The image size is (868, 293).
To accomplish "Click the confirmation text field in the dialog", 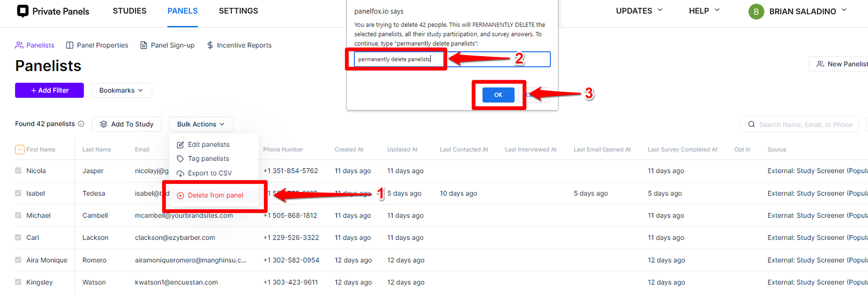I will (452, 59).
